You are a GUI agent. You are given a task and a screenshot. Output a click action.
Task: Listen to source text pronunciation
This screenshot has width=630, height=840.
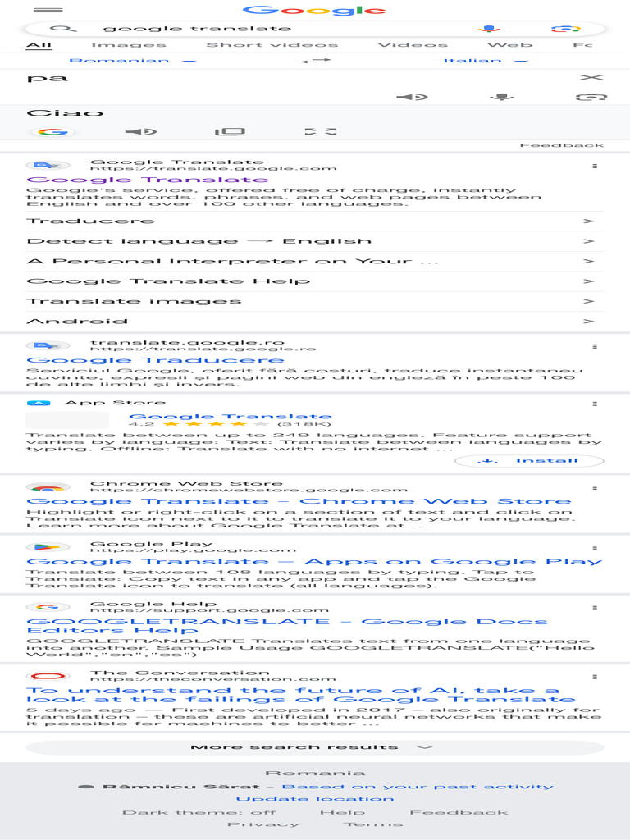pos(412,97)
